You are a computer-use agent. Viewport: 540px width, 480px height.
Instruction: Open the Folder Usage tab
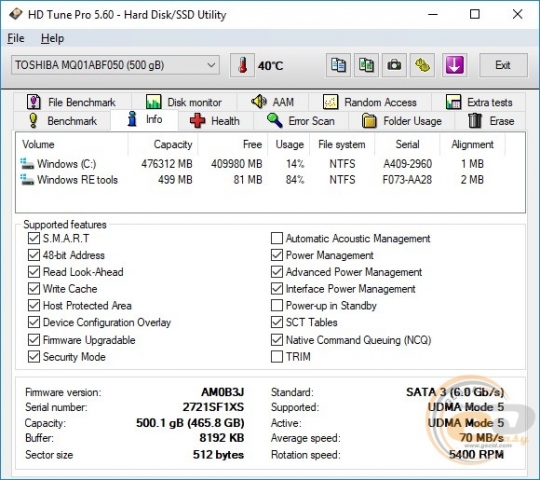click(402, 121)
